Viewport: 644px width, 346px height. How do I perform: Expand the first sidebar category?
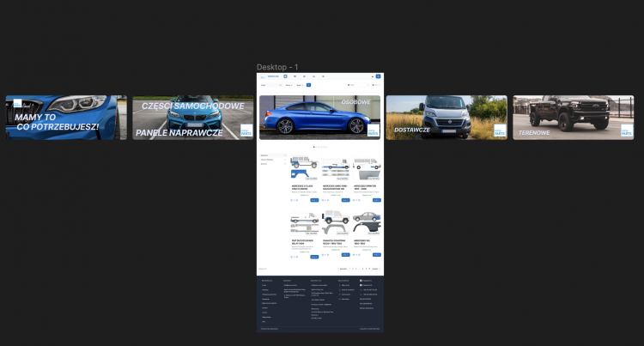[x=273, y=155]
